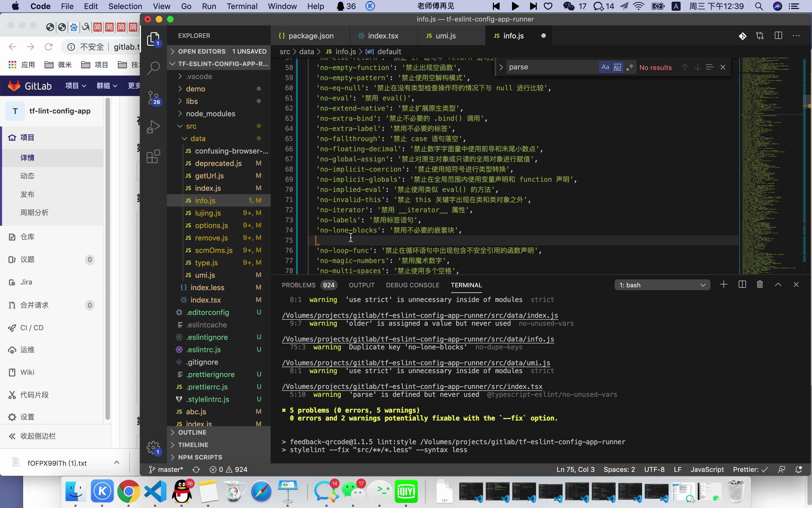Maximize the terminal panel size
The width and height of the screenshot is (812, 508).
778,284
